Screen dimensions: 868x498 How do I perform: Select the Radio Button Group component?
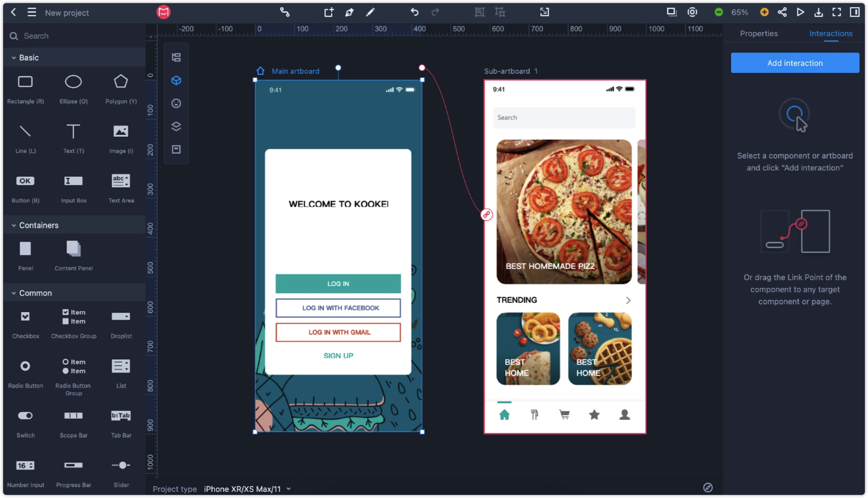pos(74,377)
